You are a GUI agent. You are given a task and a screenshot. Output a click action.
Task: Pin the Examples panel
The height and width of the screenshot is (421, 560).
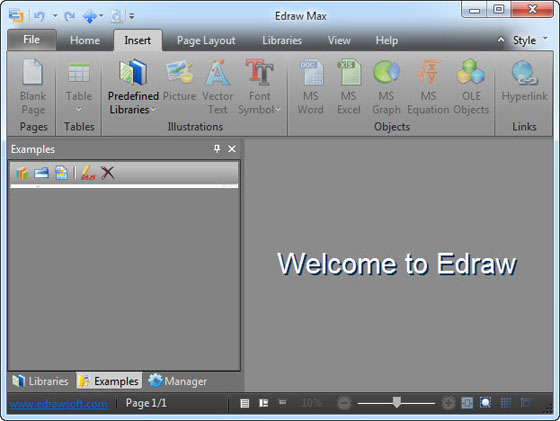click(217, 149)
